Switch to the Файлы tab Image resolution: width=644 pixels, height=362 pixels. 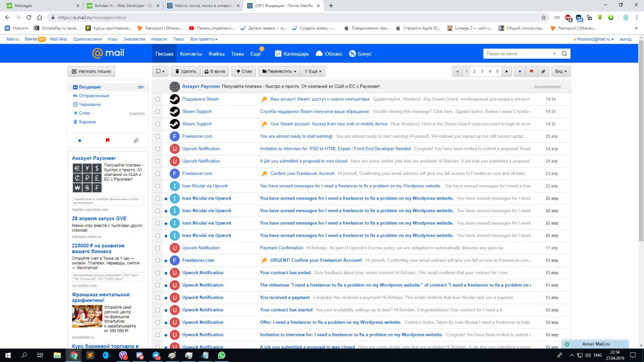pyautogui.click(x=216, y=54)
